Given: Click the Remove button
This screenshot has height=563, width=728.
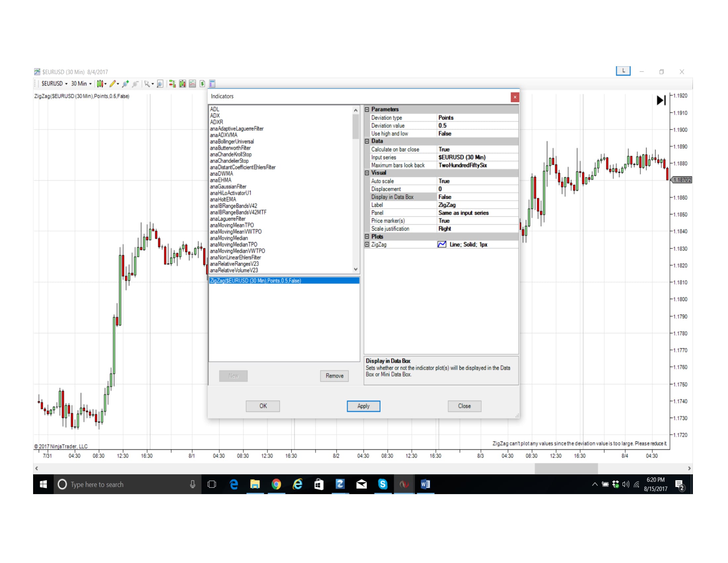Looking at the screenshot, I should [334, 376].
